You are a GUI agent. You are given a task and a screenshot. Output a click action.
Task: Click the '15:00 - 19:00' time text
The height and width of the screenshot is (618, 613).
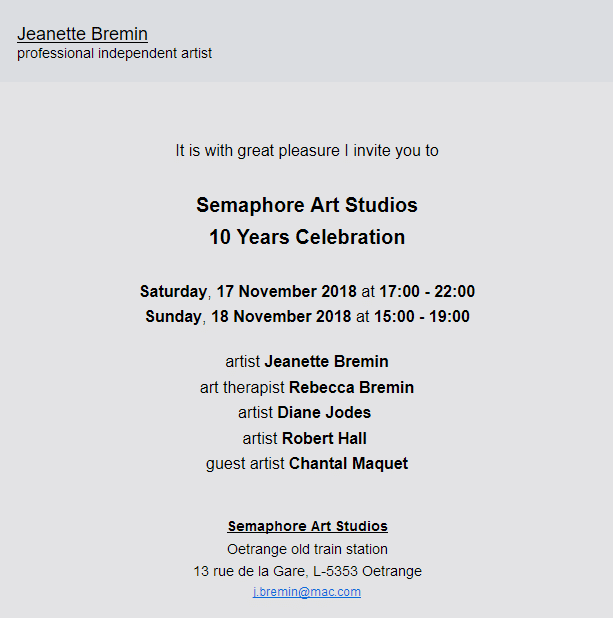tap(421, 316)
